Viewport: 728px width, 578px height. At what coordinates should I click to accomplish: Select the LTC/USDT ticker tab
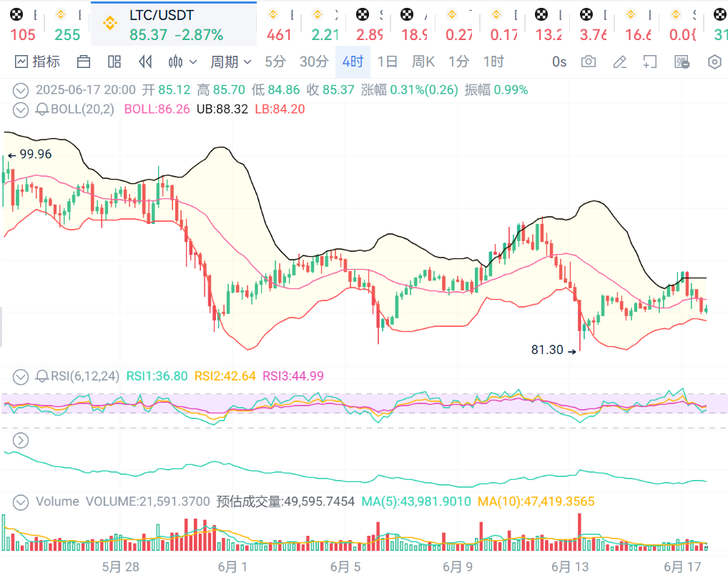coord(174,24)
